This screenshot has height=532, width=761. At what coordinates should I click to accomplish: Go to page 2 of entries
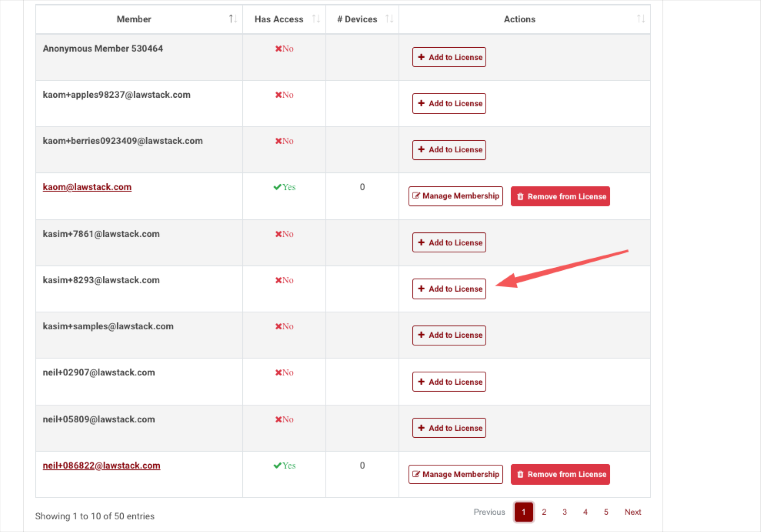[x=544, y=512]
